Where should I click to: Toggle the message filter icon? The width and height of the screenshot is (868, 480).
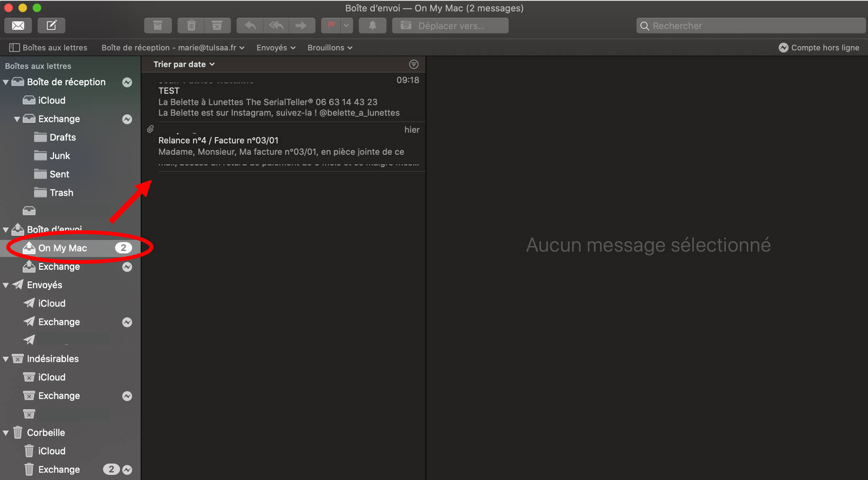pyautogui.click(x=413, y=64)
